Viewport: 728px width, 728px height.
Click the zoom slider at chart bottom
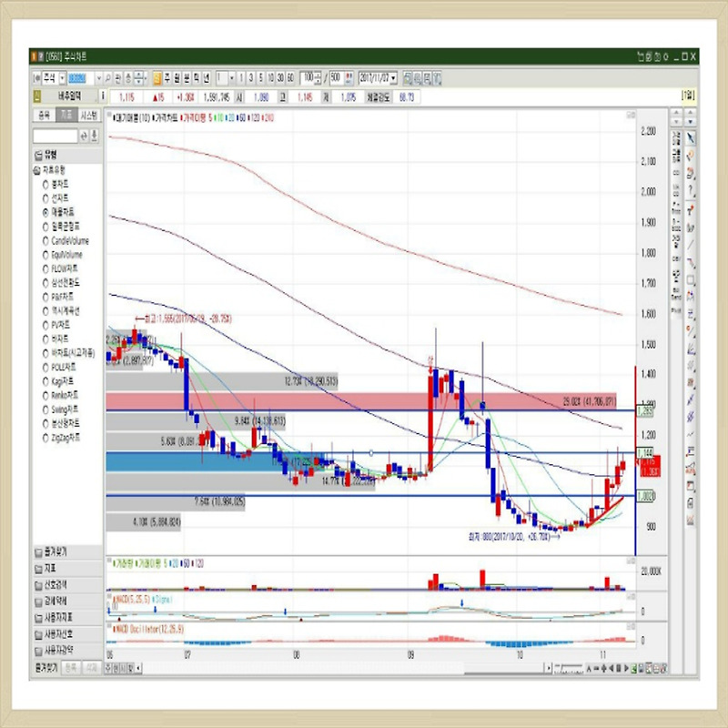pyautogui.click(x=570, y=669)
